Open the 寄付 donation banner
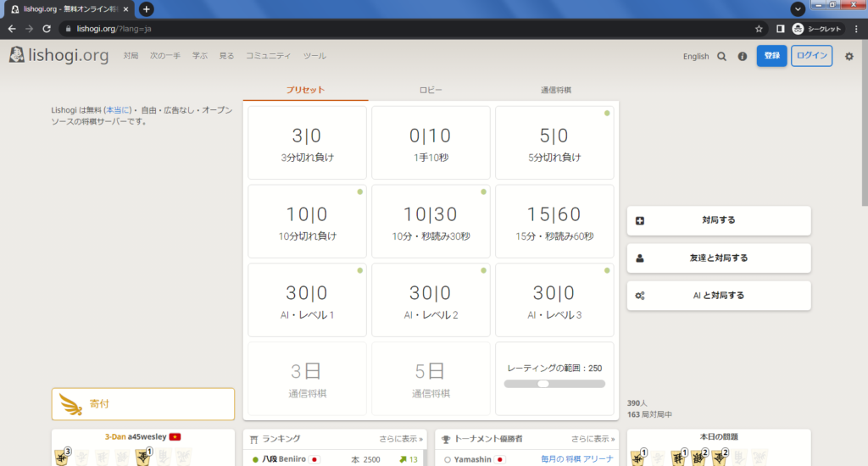Image resolution: width=868 pixels, height=466 pixels. click(x=142, y=404)
